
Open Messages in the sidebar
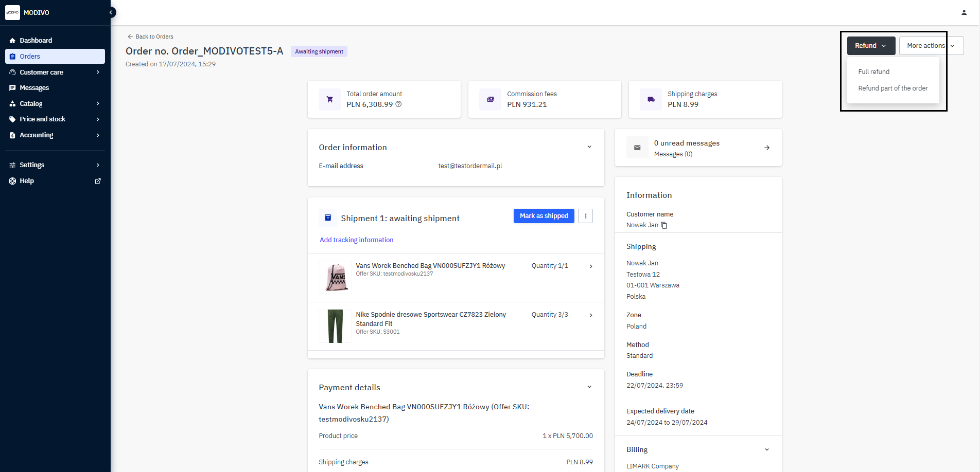point(34,88)
